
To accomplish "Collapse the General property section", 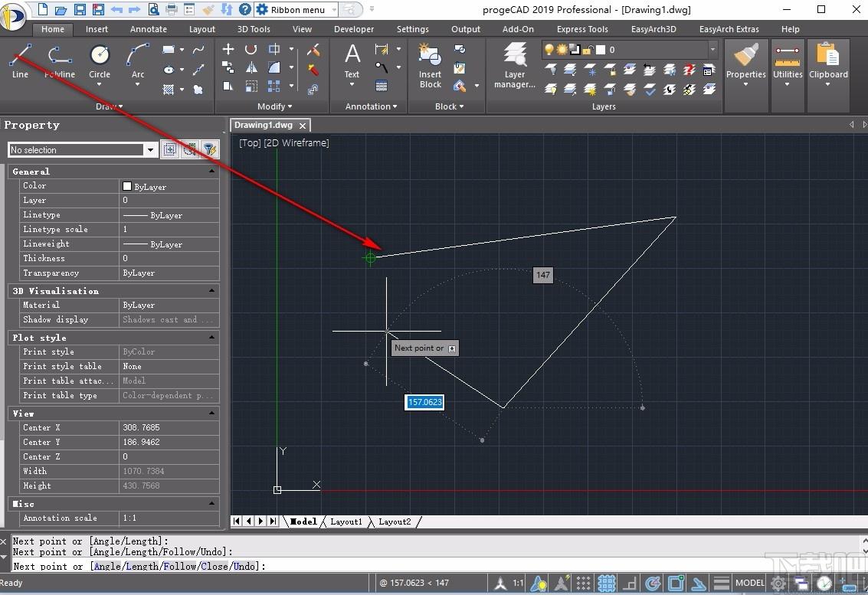I will 211,172.
